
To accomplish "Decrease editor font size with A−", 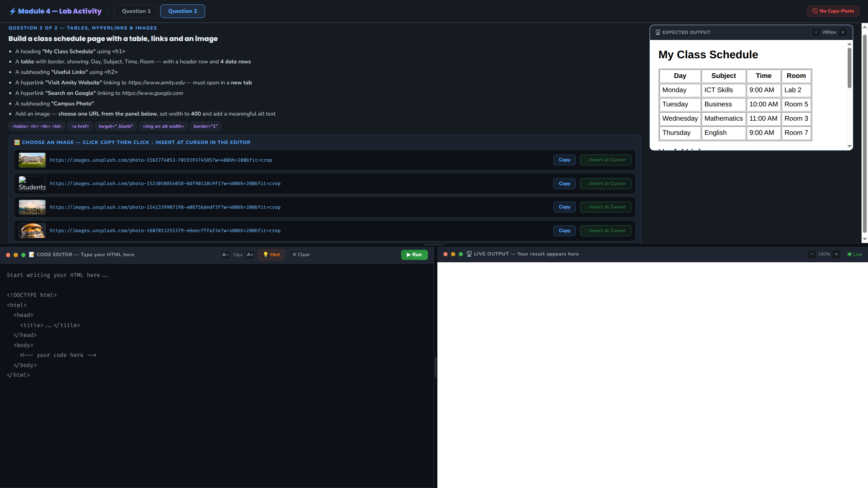I will click(x=225, y=255).
